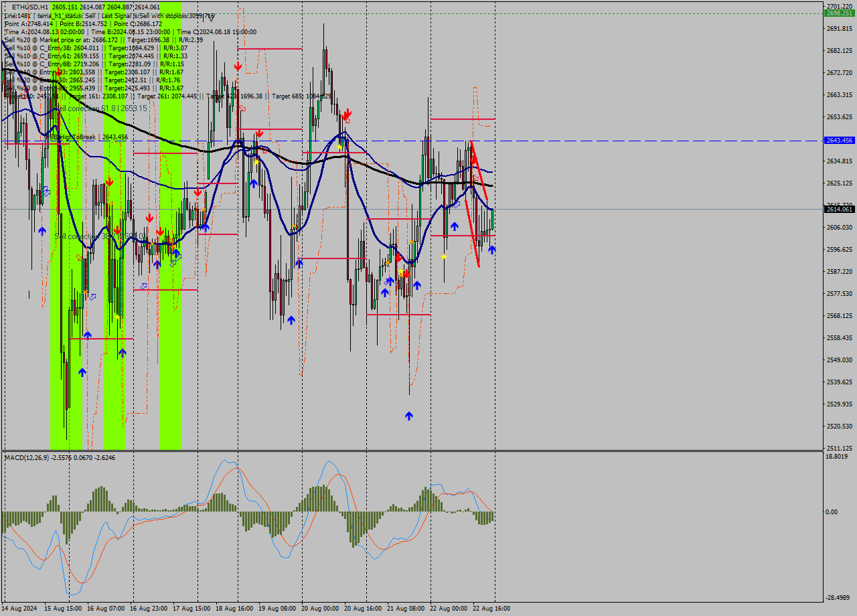
Task: Click the 2682.120 price scale value
Action: pos(840,50)
